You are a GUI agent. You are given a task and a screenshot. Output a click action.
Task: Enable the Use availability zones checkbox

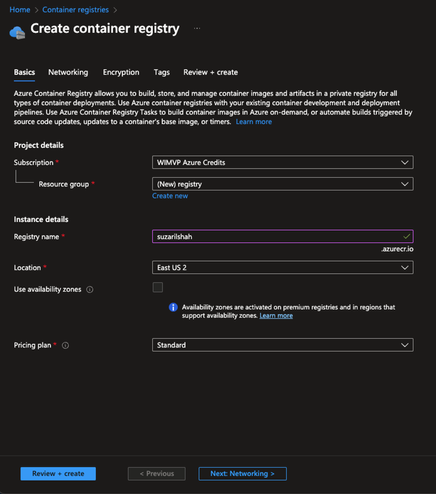[x=158, y=287]
